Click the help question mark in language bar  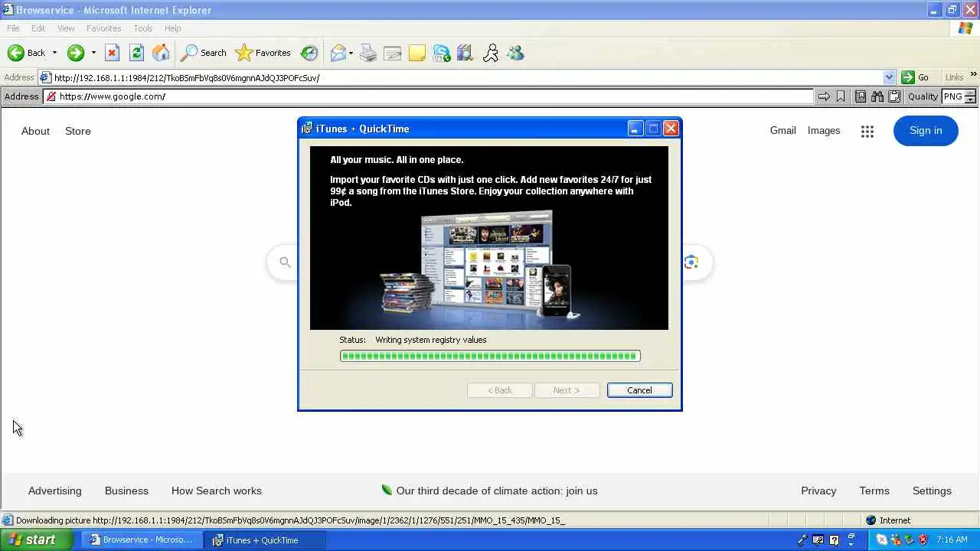click(x=834, y=540)
